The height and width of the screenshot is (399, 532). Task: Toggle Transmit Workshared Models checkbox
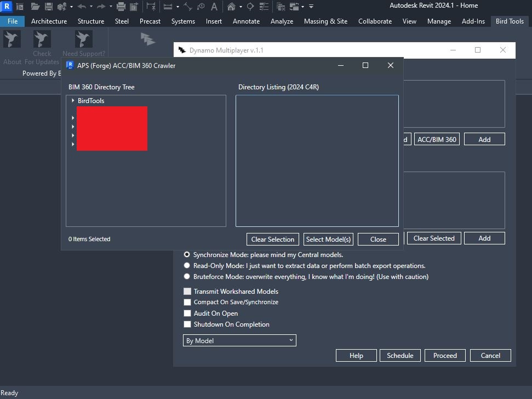click(x=187, y=291)
